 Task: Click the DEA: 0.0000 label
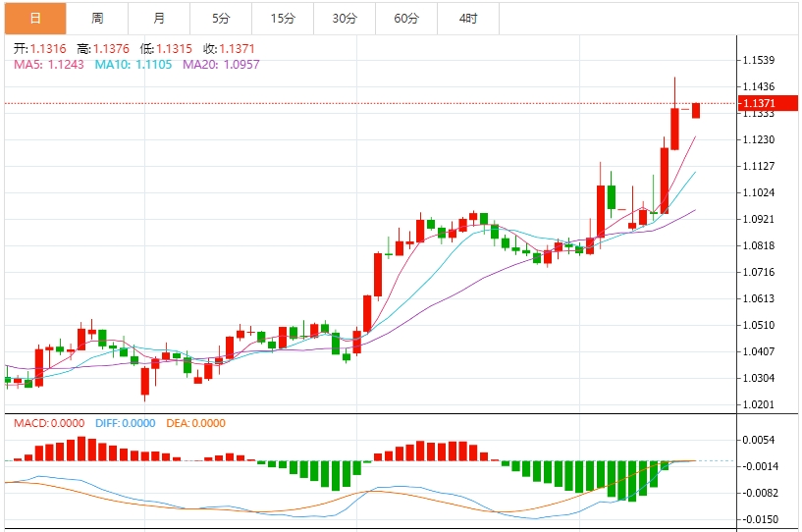196,423
